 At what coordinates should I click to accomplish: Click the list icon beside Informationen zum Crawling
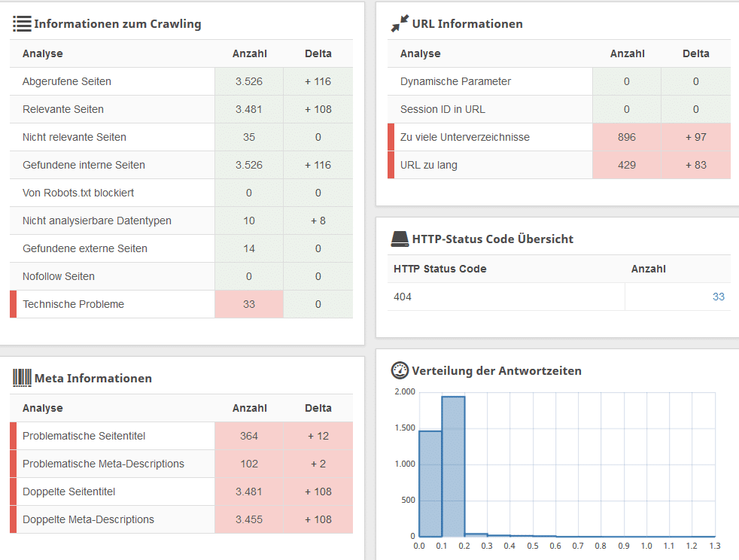(x=22, y=23)
